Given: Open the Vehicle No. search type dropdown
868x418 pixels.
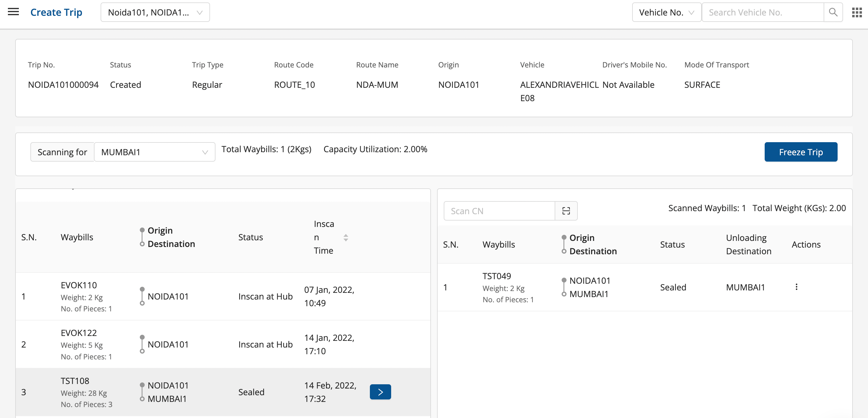Looking at the screenshot, I should pyautogui.click(x=666, y=12).
